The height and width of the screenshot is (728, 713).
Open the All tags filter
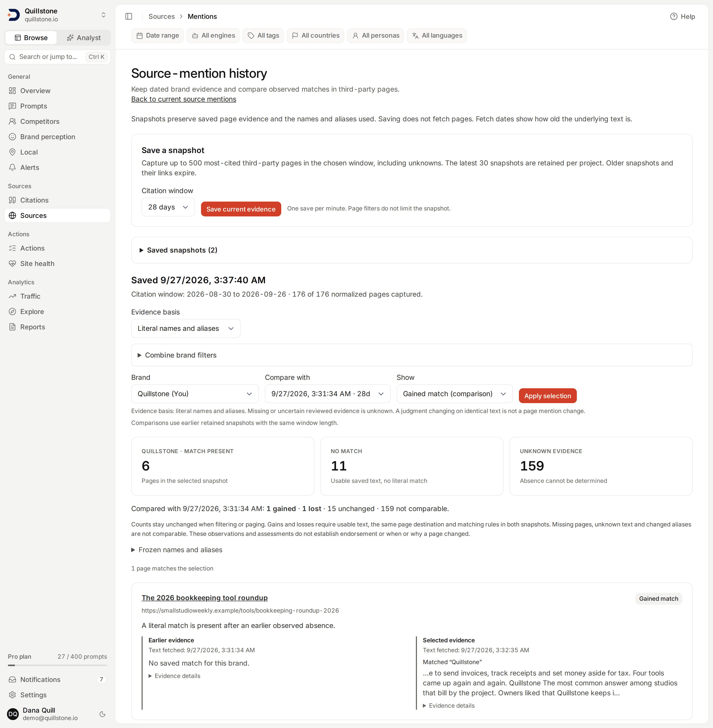(263, 36)
